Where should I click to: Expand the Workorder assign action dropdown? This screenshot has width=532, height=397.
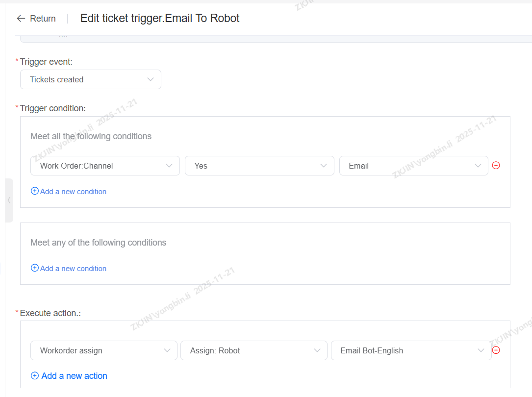pyautogui.click(x=103, y=350)
